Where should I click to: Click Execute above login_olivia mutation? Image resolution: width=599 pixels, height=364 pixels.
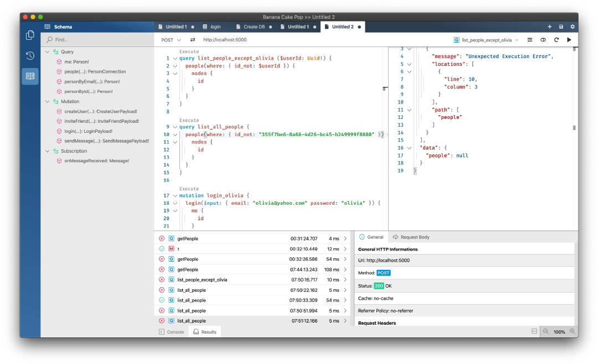[x=189, y=189]
